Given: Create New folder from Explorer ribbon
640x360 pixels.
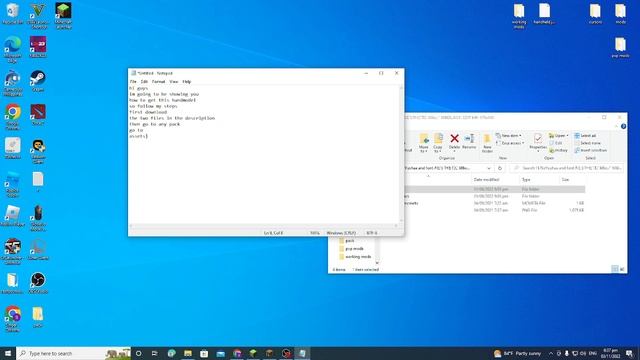Looking at the screenshot, I should 487,143.
